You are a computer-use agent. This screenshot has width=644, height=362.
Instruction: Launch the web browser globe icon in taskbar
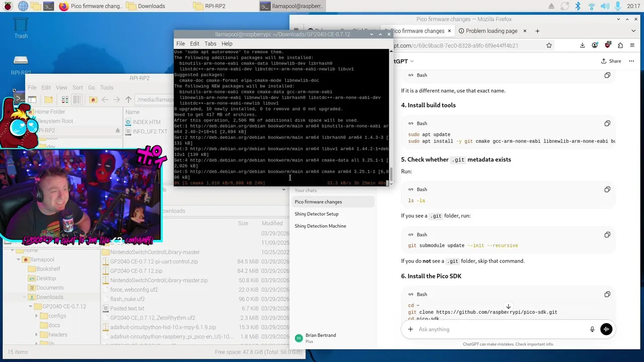[23, 6]
